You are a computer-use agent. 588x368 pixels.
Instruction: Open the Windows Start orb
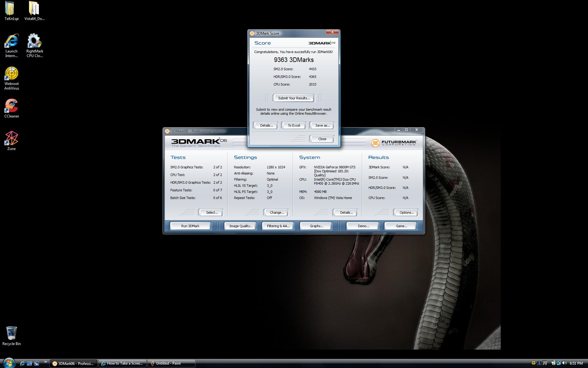click(9, 363)
